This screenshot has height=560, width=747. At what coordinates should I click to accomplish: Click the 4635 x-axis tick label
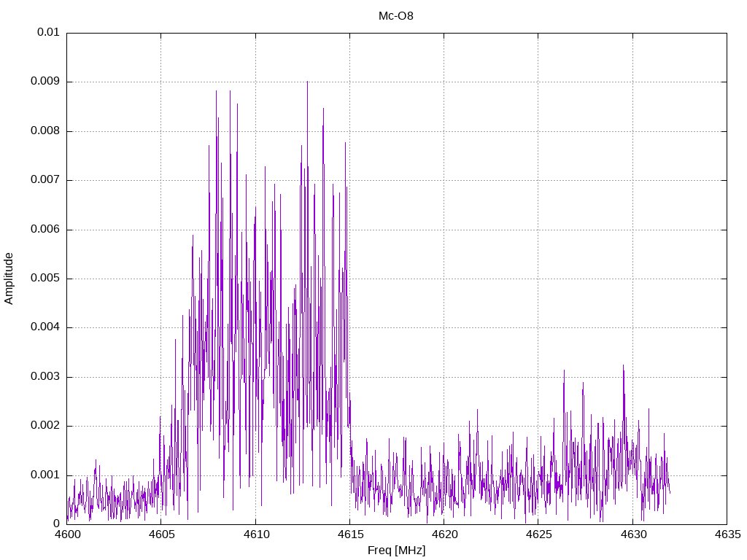[727, 534]
